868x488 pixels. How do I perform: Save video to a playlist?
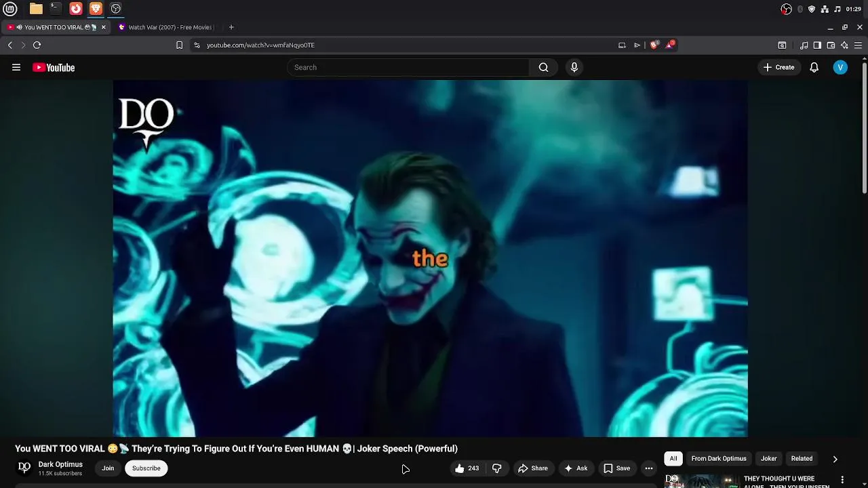coord(617,468)
